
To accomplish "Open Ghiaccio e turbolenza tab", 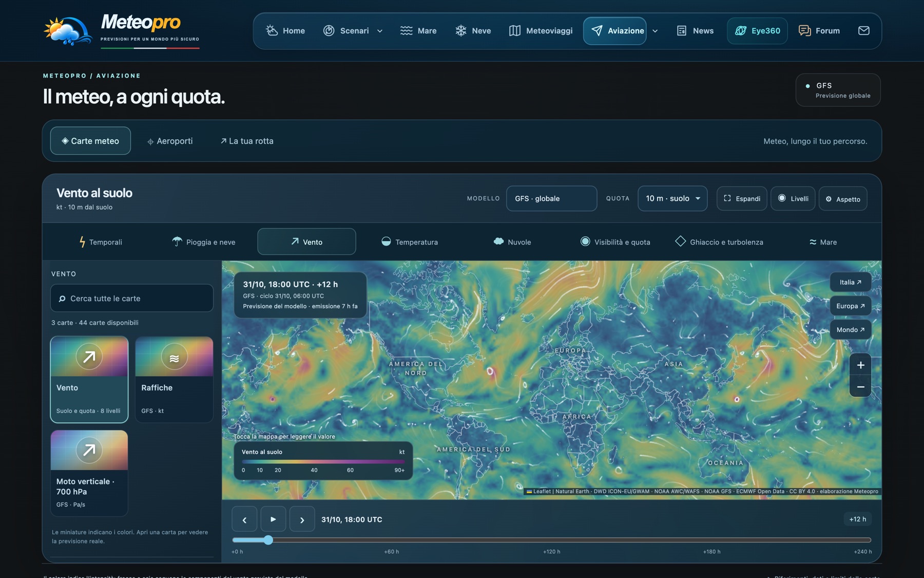I will [x=719, y=242].
